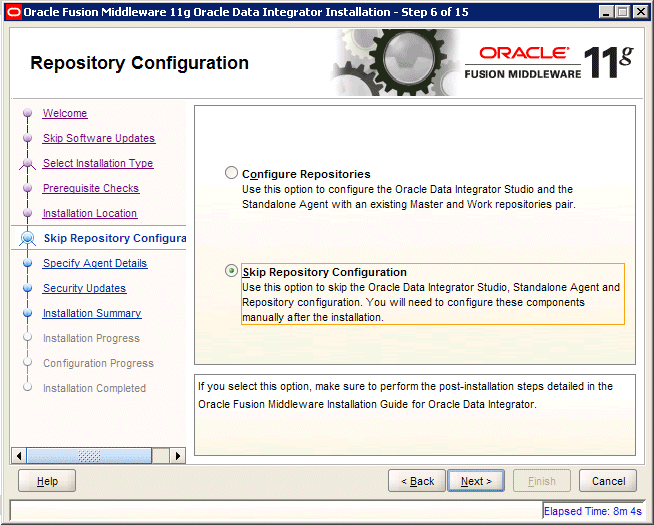
Task: Go back with the Back button
Action: point(417,481)
